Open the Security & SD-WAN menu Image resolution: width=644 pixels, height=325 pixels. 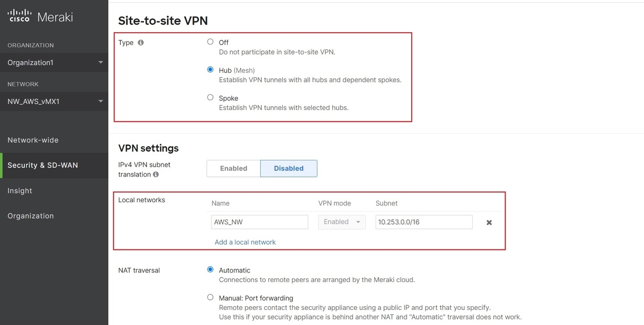(x=43, y=165)
